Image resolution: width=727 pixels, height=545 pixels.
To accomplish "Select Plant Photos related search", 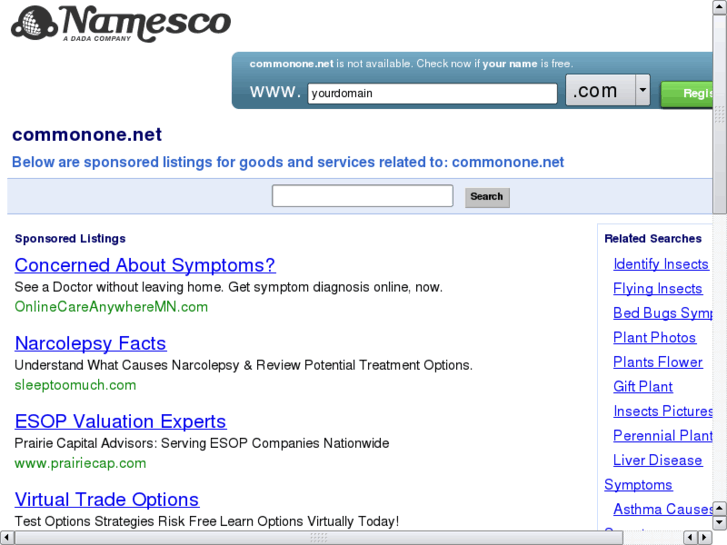I will tap(654, 338).
